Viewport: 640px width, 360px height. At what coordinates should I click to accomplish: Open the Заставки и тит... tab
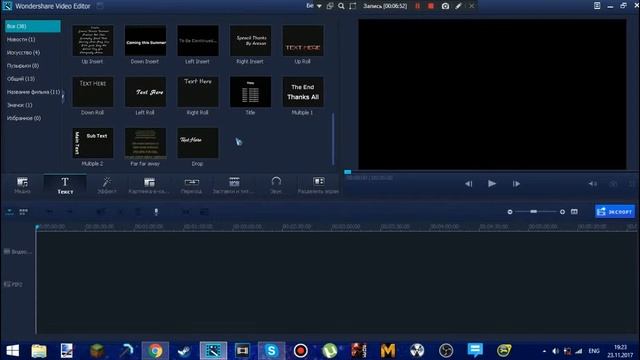click(234, 185)
